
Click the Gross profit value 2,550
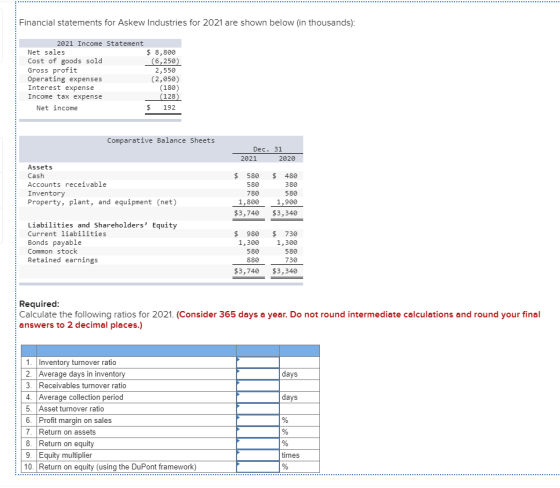pyautogui.click(x=165, y=70)
